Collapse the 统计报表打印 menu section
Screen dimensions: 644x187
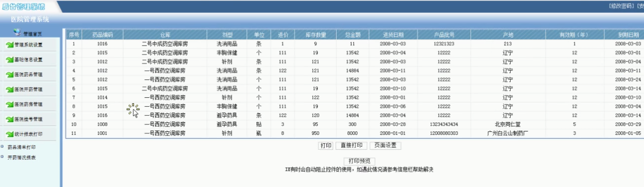tap(28, 134)
